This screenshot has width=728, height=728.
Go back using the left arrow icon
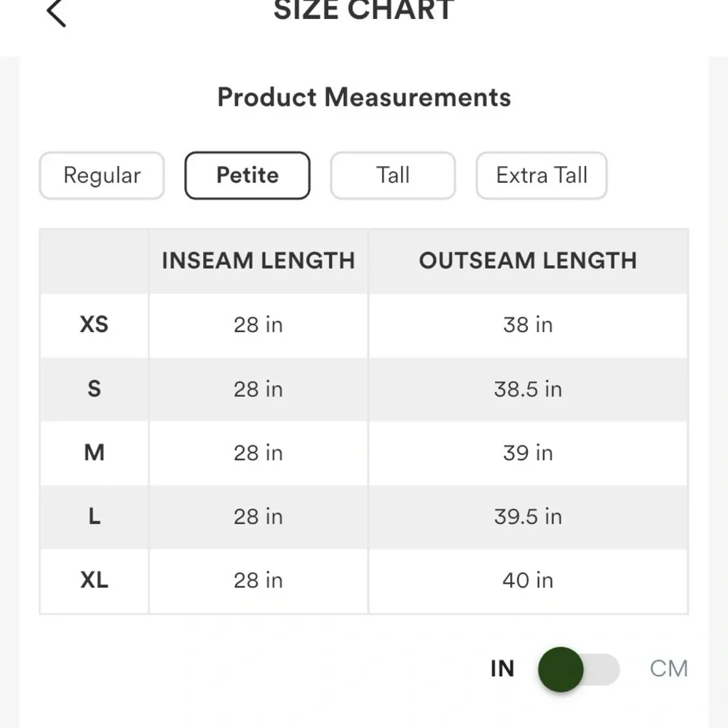coord(56,12)
